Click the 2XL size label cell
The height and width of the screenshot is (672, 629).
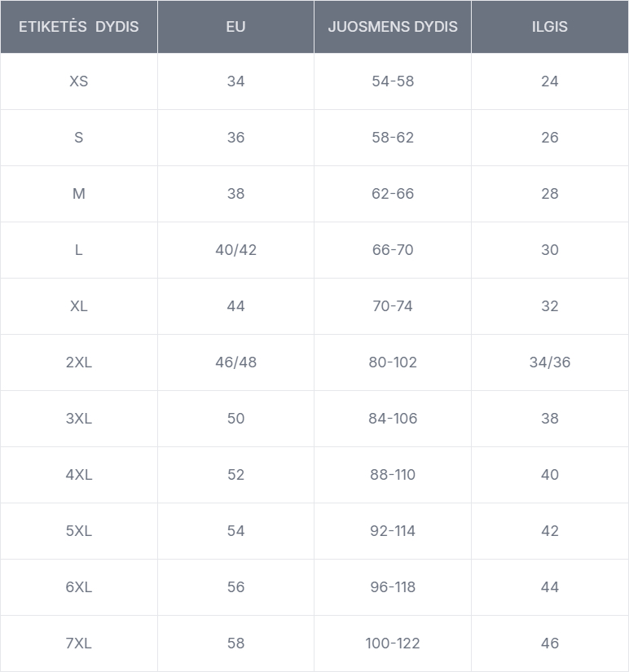[79, 362]
